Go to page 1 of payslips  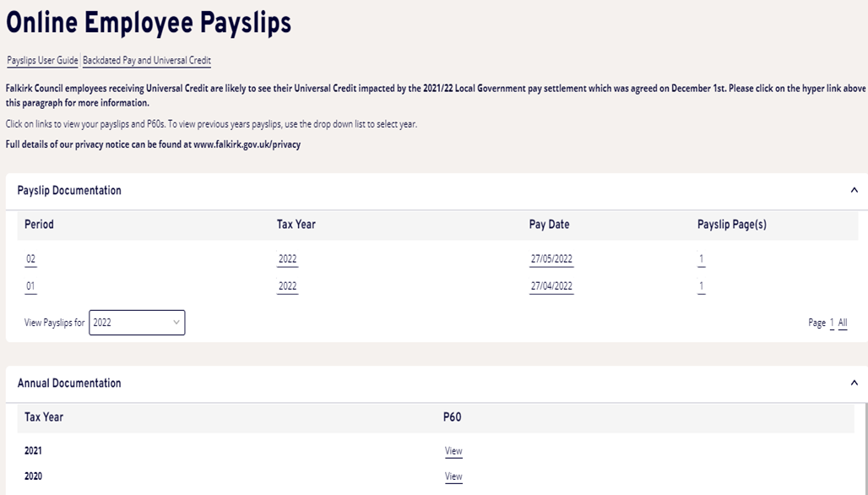(x=832, y=323)
